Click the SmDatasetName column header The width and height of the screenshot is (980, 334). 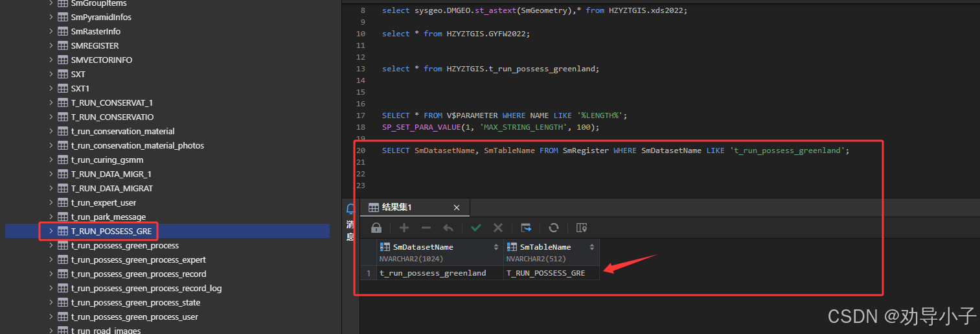[x=440, y=252]
